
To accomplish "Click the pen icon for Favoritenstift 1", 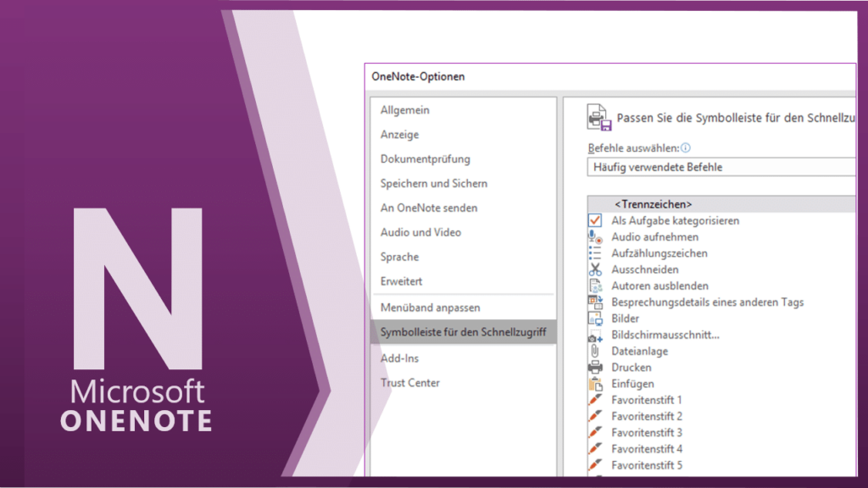I will point(595,400).
